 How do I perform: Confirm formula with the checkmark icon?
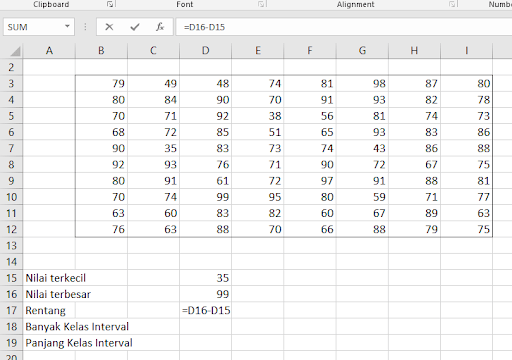tap(135, 27)
